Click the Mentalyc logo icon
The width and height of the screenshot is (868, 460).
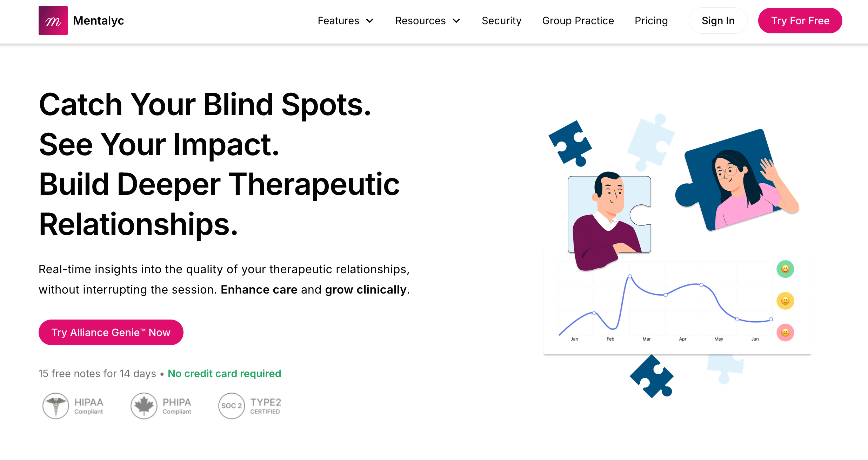[x=53, y=20]
